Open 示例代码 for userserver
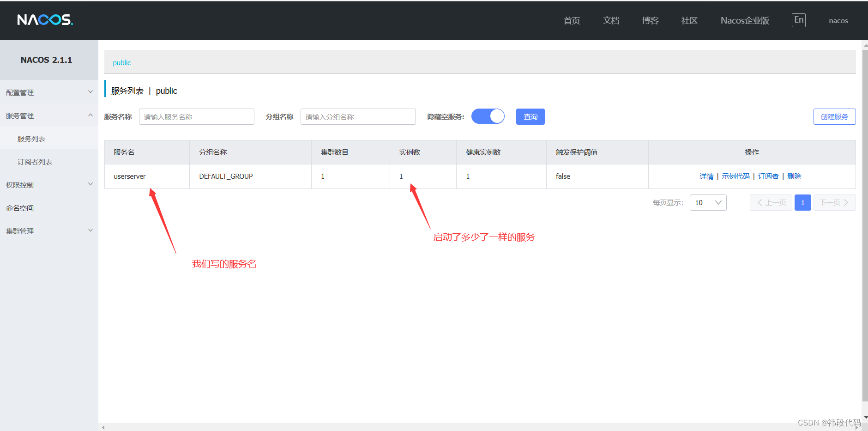868x431 pixels. [736, 176]
